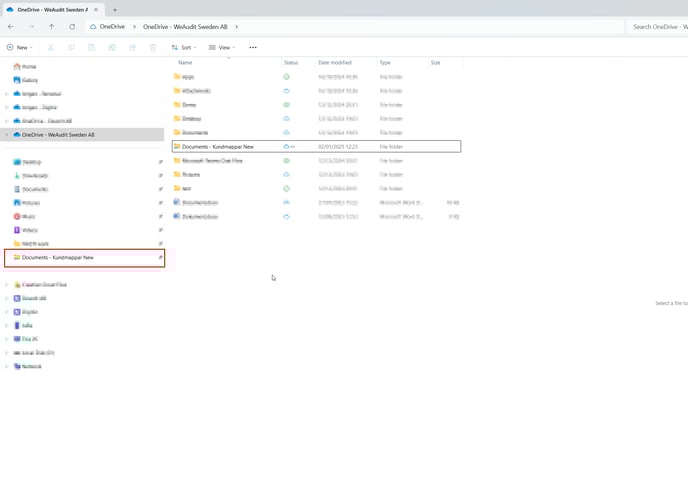This screenshot has height=491, width=688.
Task: Click pin icon beside Documents - Kundmappar New
Action: tap(160, 258)
